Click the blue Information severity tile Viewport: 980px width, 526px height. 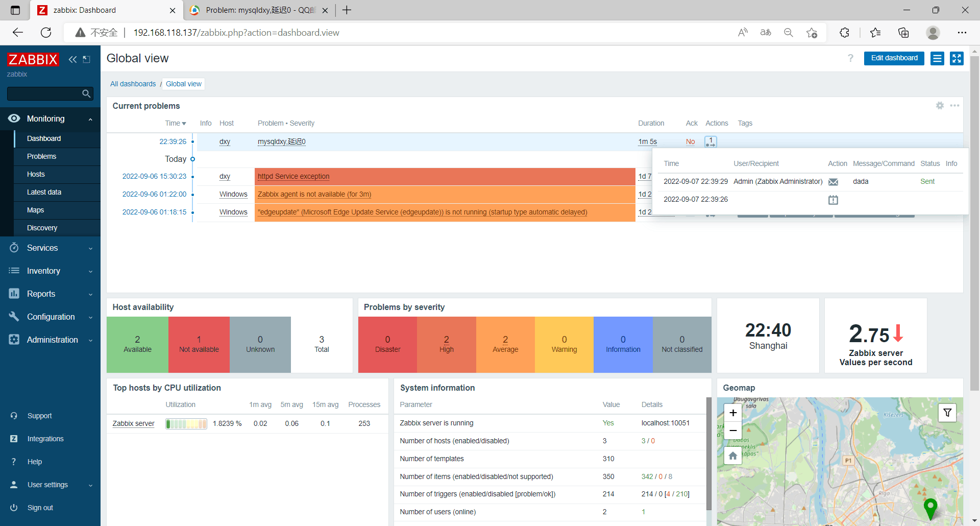click(623, 345)
